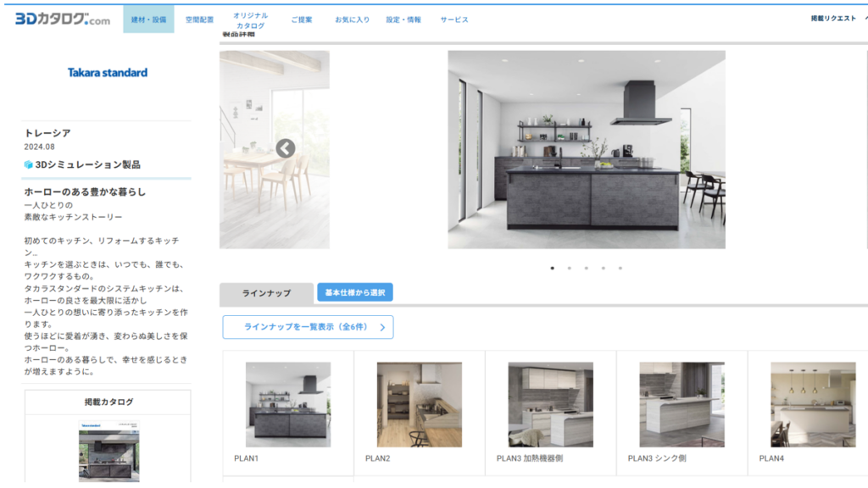
Task: Open the 空間配置 menu
Action: [x=199, y=19]
